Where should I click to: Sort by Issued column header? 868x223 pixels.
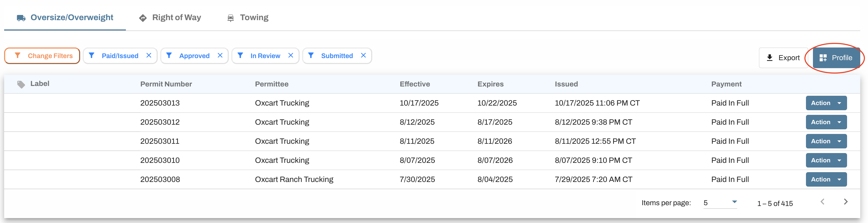(566, 84)
